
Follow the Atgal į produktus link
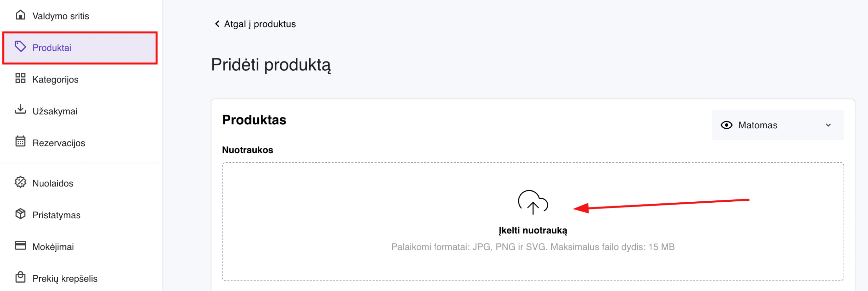click(260, 24)
